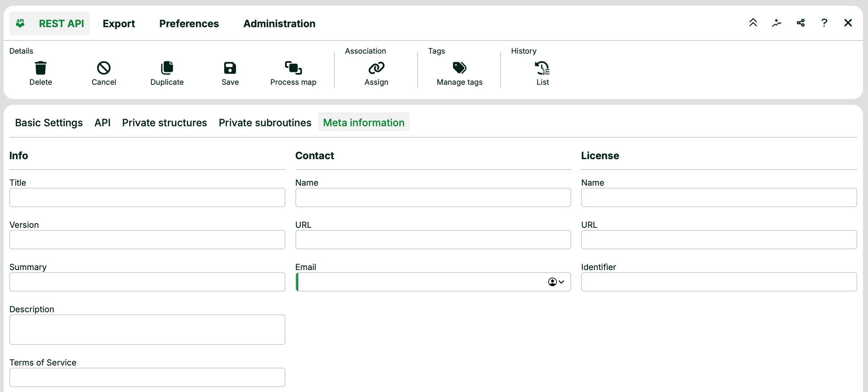Switch to the Basic Settings tab
868x392 pixels.
[49, 123]
